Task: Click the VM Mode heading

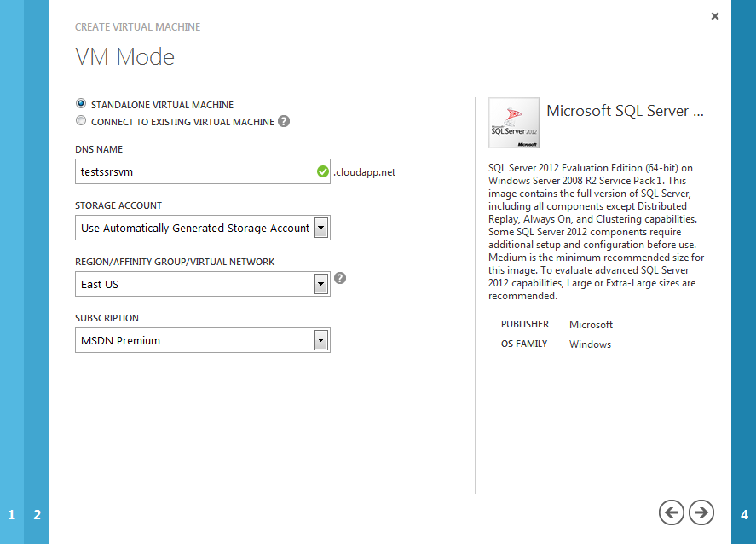Action: [x=125, y=57]
